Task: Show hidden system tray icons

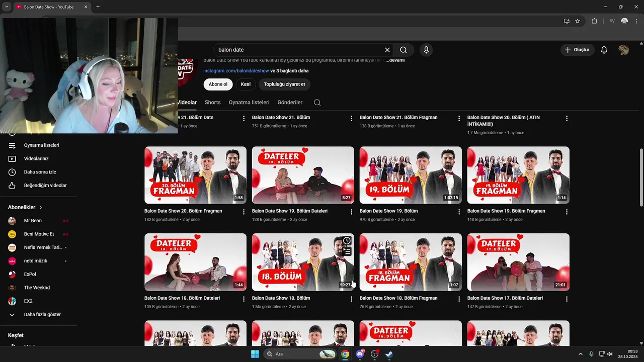Action: tap(580, 354)
